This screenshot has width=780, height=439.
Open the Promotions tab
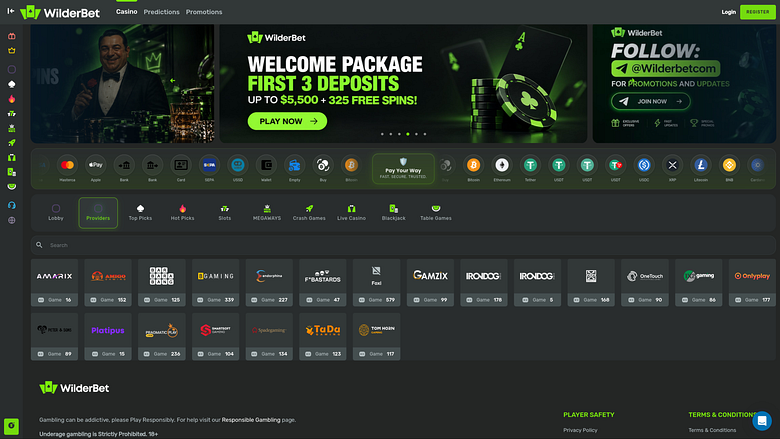coord(204,12)
